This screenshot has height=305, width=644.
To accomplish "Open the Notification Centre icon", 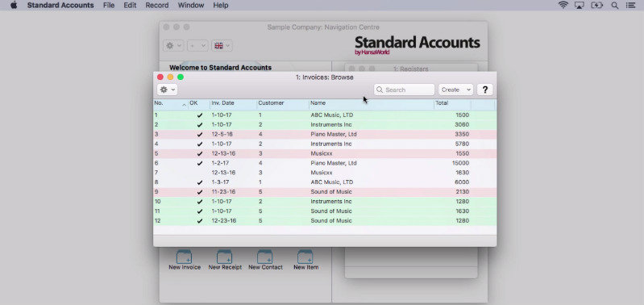I will click(x=630, y=6).
